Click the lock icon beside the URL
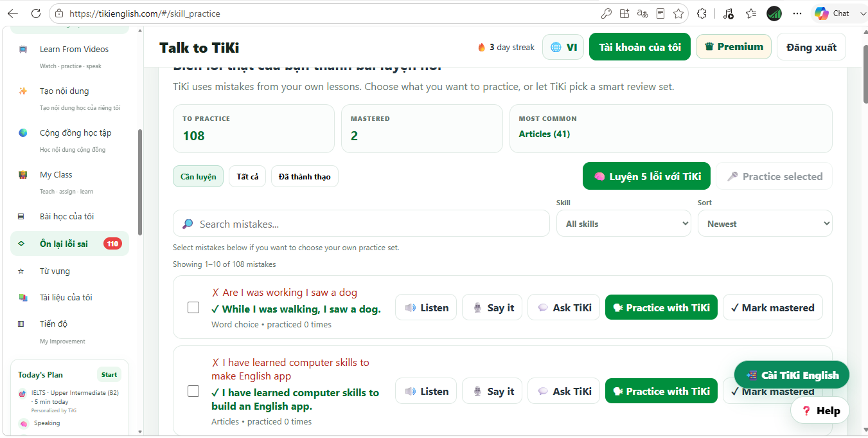Screen dimensions: 868x438 coord(59,13)
